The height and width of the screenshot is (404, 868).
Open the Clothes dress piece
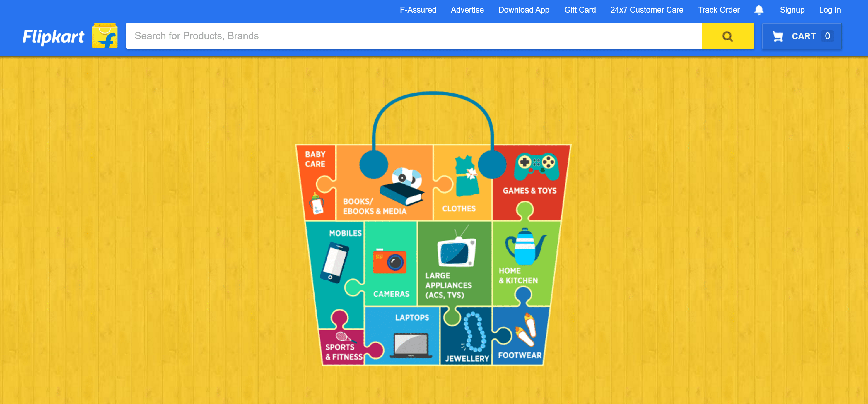[463, 183]
